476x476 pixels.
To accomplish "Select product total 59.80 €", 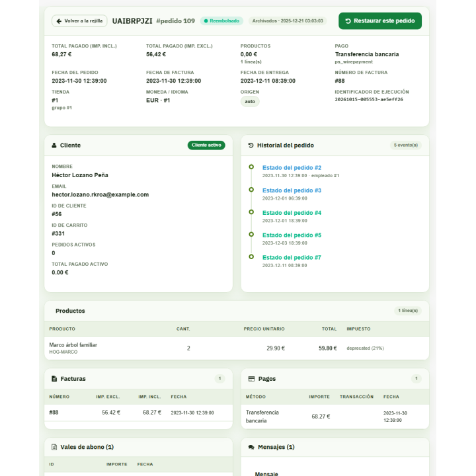I will coord(327,348).
